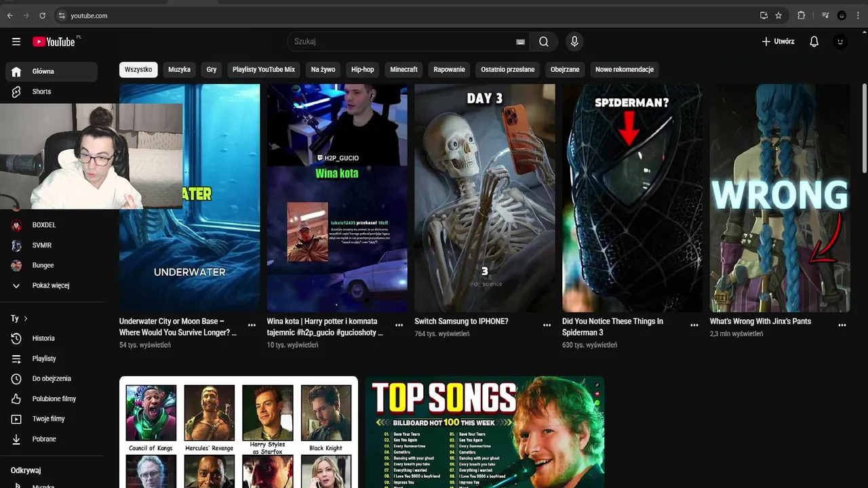
Task: Open options for Spiderman 3 short
Action: click(694, 325)
